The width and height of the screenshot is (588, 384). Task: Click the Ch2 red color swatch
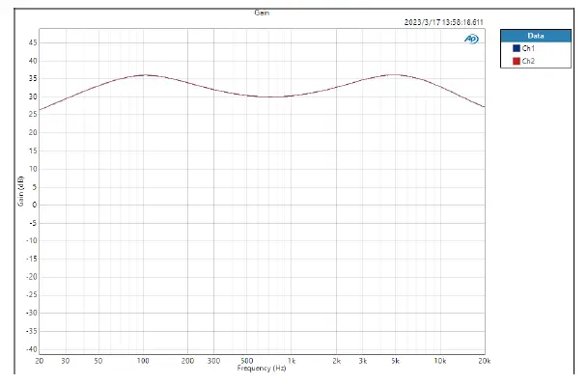click(516, 61)
